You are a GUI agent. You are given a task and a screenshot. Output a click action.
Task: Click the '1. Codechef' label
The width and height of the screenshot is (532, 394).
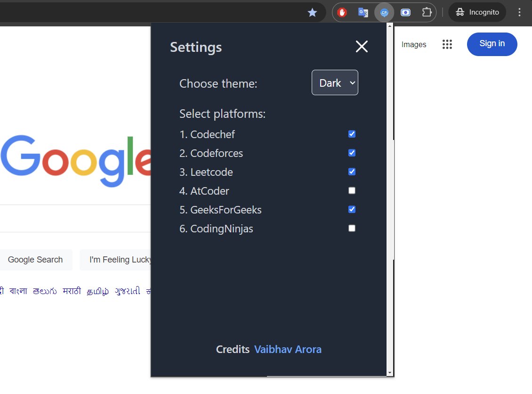[x=207, y=134]
